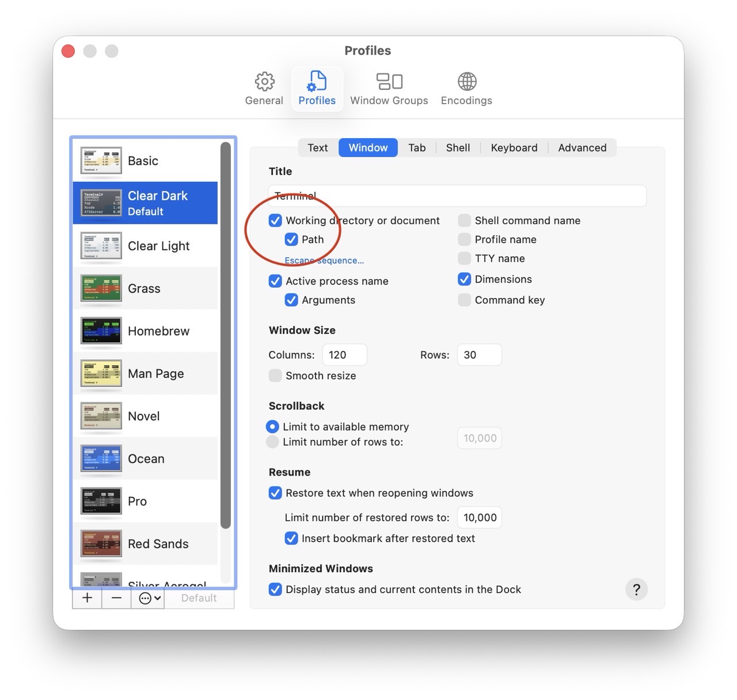Open the General preferences pane
The height and width of the screenshot is (700, 737).
pos(264,89)
